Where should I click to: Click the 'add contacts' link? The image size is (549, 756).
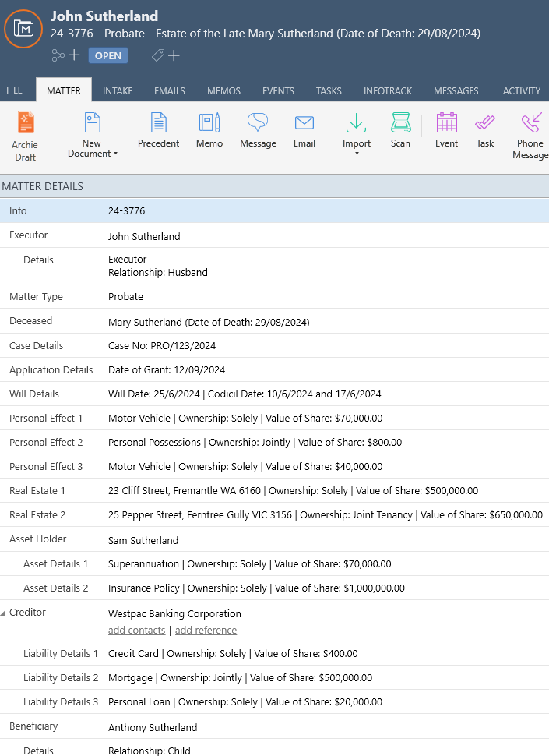click(x=136, y=631)
